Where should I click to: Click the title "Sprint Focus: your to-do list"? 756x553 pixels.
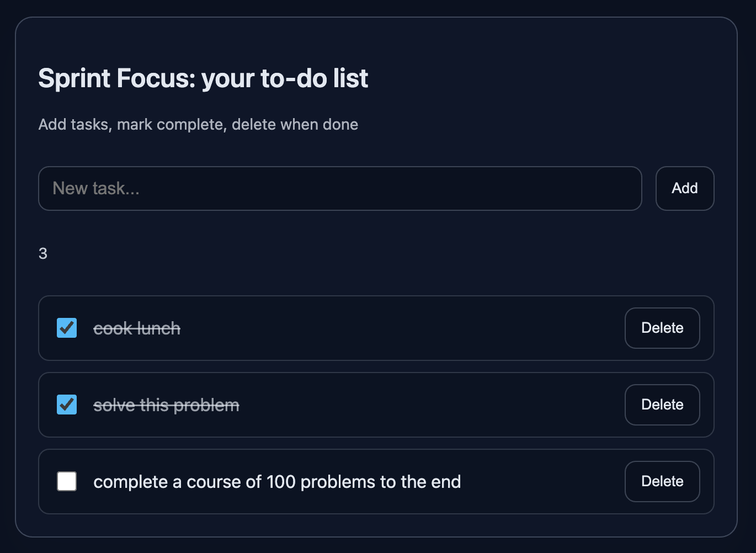[203, 78]
